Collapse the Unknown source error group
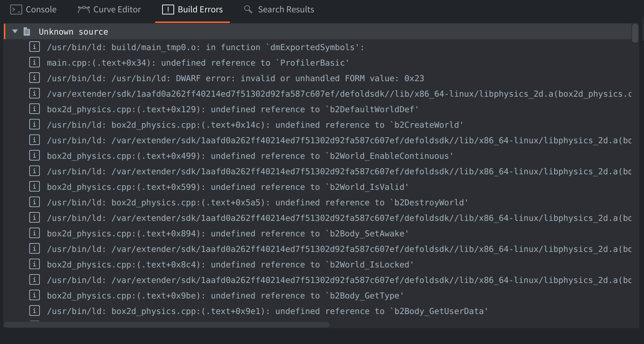This screenshot has width=644, height=344. (15, 31)
